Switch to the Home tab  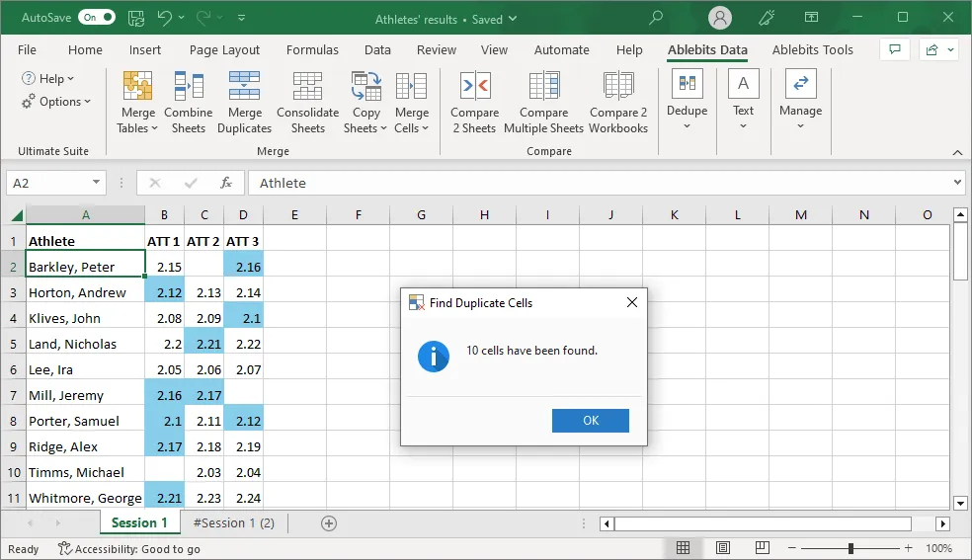click(x=85, y=50)
